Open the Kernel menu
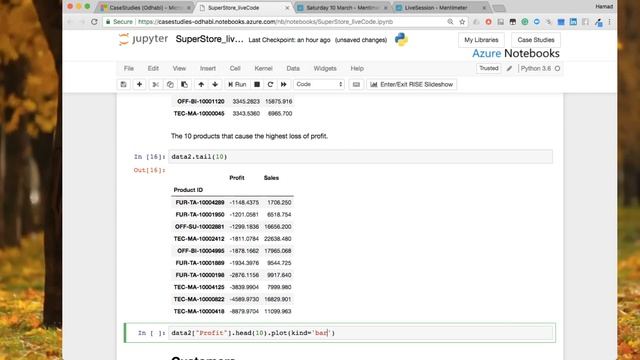Screen dimensions: 640x360 263,69
